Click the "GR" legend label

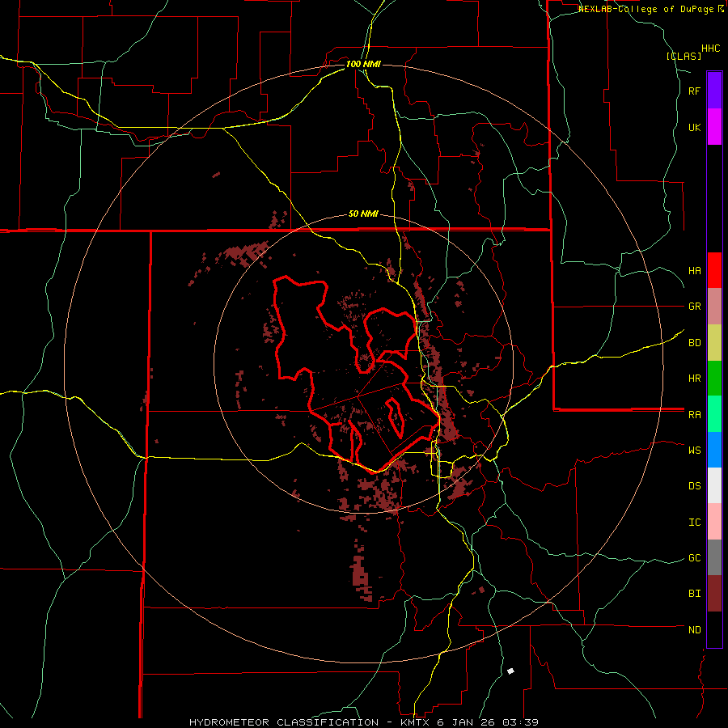pyautogui.click(x=694, y=307)
